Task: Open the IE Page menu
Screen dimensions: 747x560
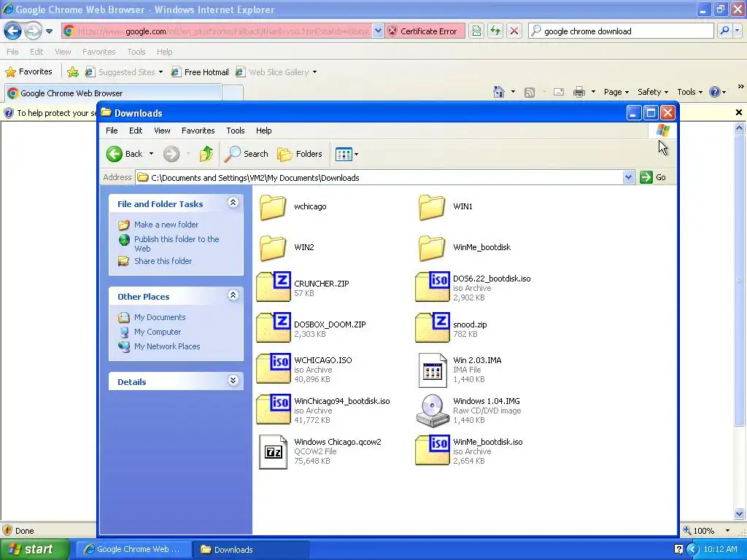Action: click(616, 92)
